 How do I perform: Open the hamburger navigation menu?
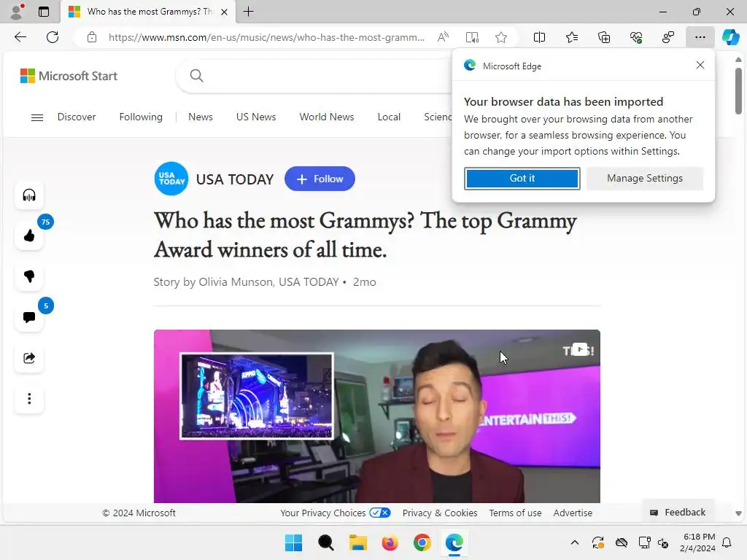(x=37, y=117)
